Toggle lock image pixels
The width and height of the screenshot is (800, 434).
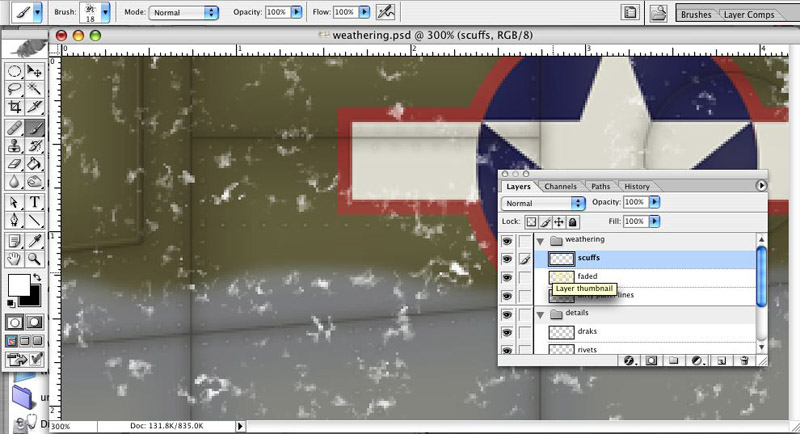tap(545, 222)
